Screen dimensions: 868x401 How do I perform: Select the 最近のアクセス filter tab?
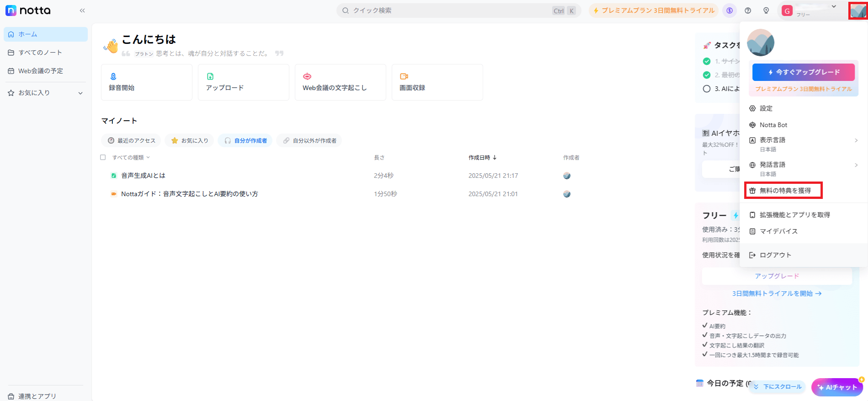(x=131, y=140)
